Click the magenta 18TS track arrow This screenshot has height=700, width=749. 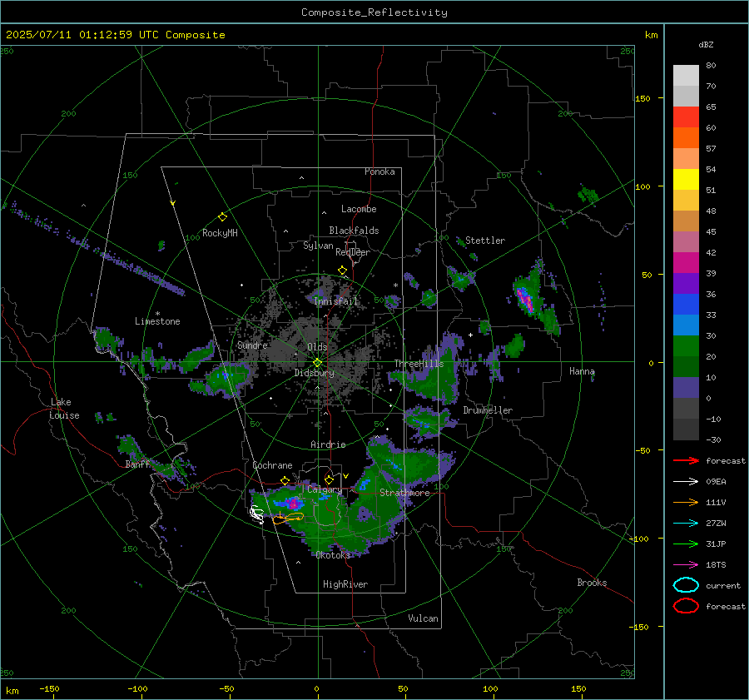point(686,565)
